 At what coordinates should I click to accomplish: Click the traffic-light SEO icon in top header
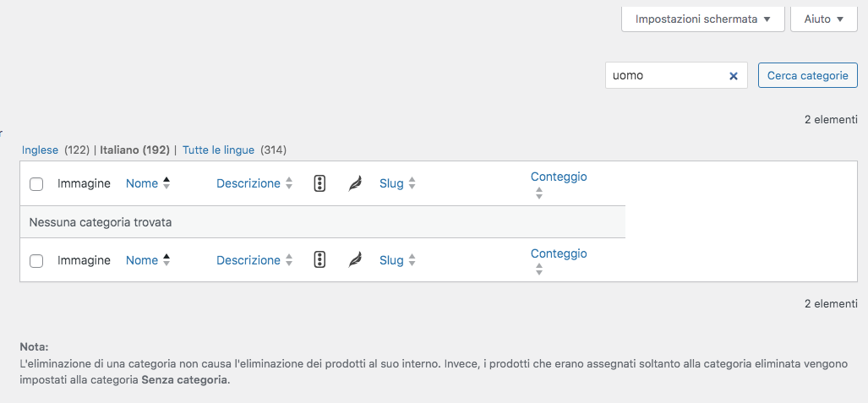click(x=319, y=184)
